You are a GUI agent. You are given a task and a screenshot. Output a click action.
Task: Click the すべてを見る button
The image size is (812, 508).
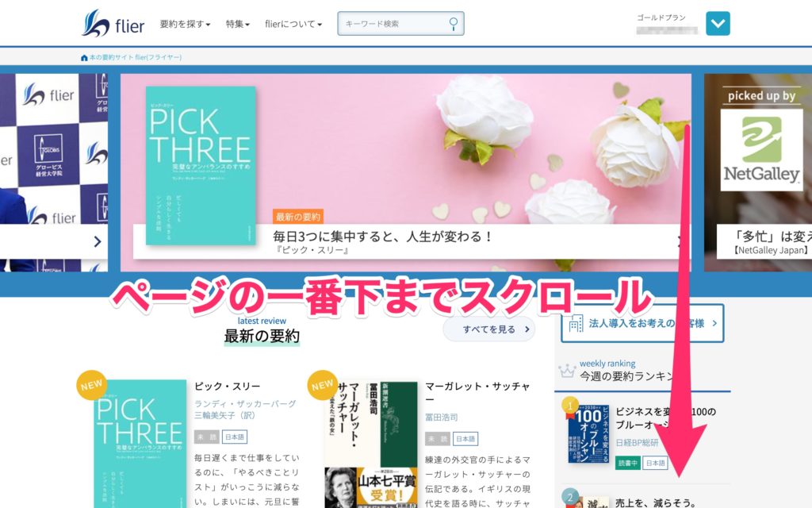[x=488, y=329]
